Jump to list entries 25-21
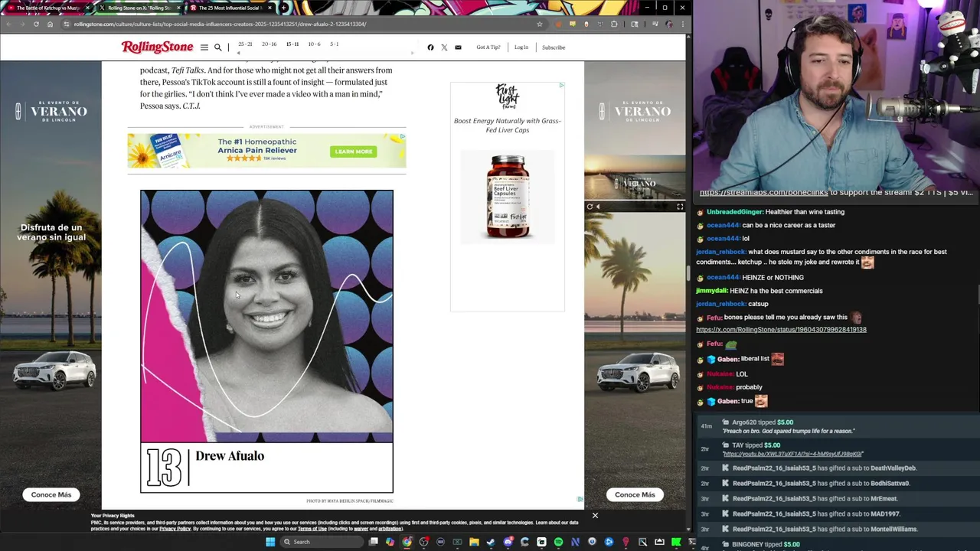The image size is (980, 551). tap(245, 44)
